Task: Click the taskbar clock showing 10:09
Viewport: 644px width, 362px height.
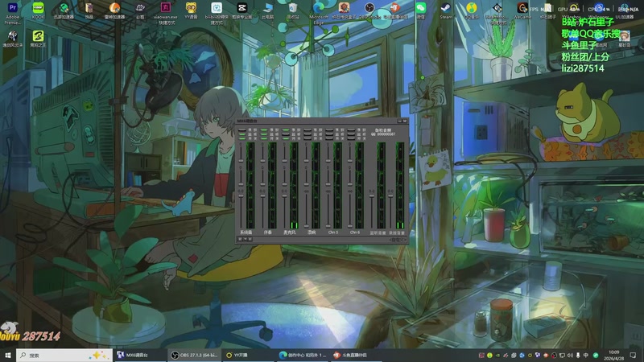Action: [614, 355]
